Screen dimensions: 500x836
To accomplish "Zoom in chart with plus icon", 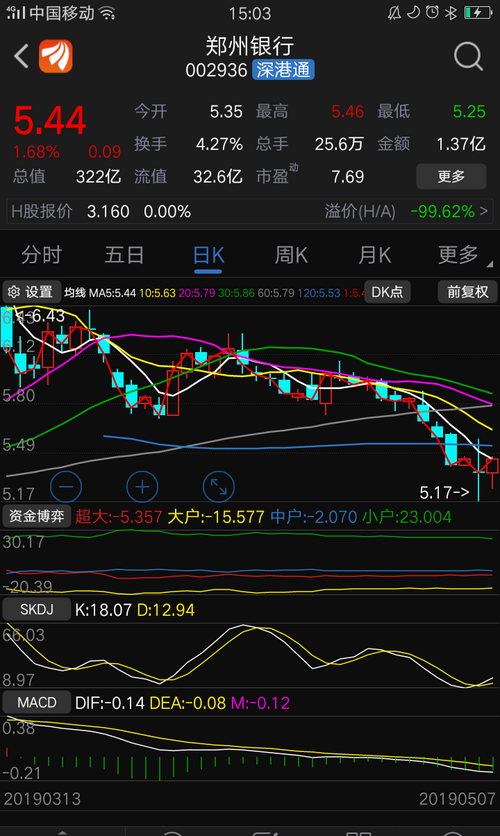I will pos(142,487).
